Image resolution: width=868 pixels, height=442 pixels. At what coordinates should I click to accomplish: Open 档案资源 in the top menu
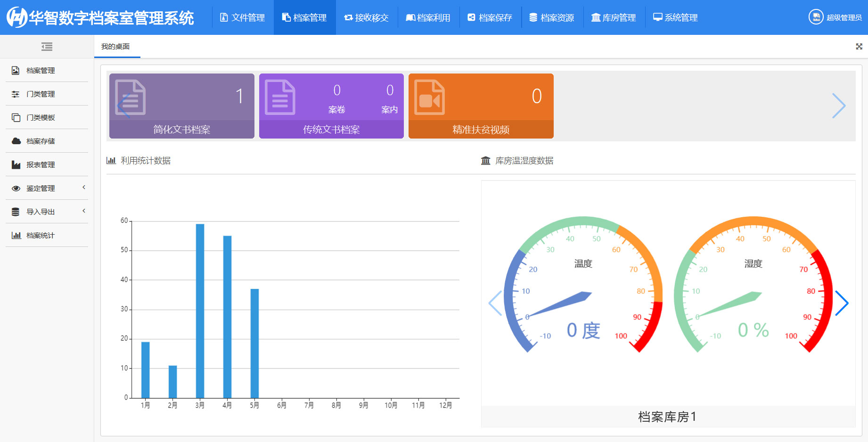(552, 17)
